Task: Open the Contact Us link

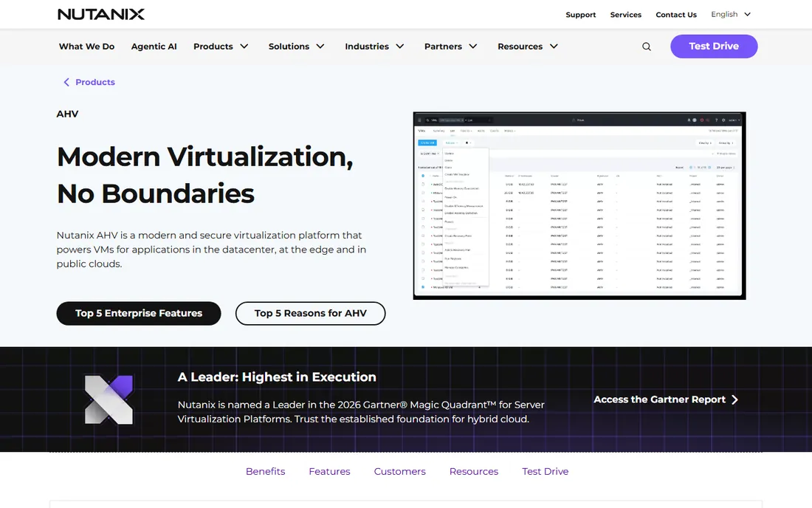Action: [675, 15]
